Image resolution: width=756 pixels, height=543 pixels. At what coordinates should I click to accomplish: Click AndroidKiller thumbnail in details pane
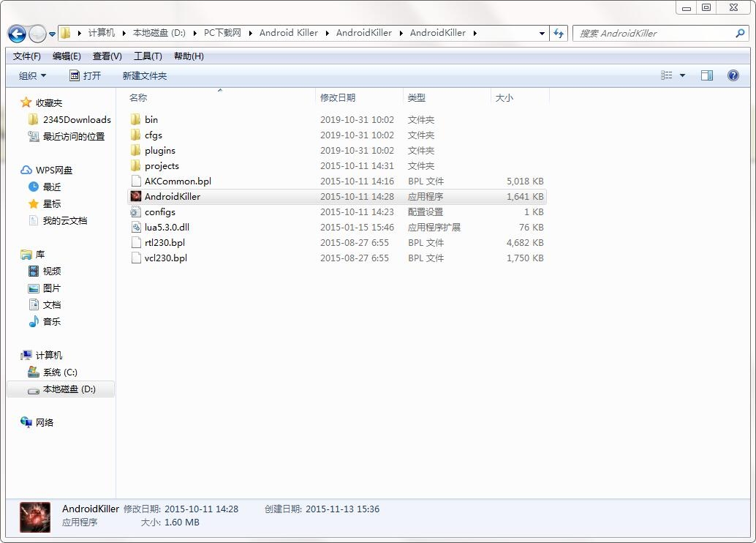click(x=34, y=517)
